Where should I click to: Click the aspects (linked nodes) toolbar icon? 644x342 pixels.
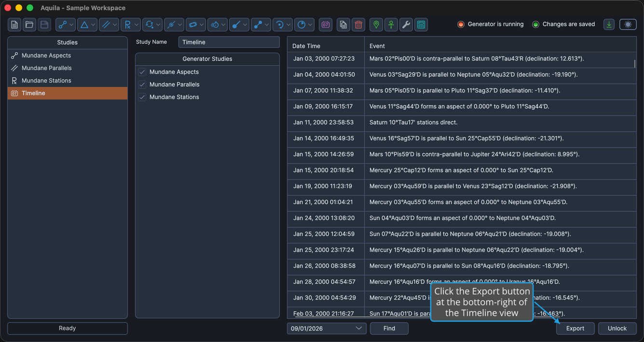(x=63, y=25)
